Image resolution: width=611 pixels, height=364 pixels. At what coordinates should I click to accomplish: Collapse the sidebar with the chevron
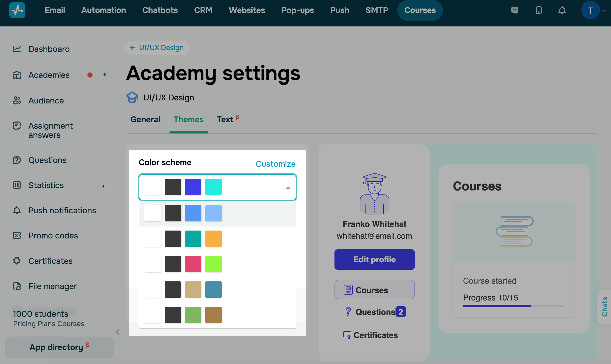click(x=118, y=332)
